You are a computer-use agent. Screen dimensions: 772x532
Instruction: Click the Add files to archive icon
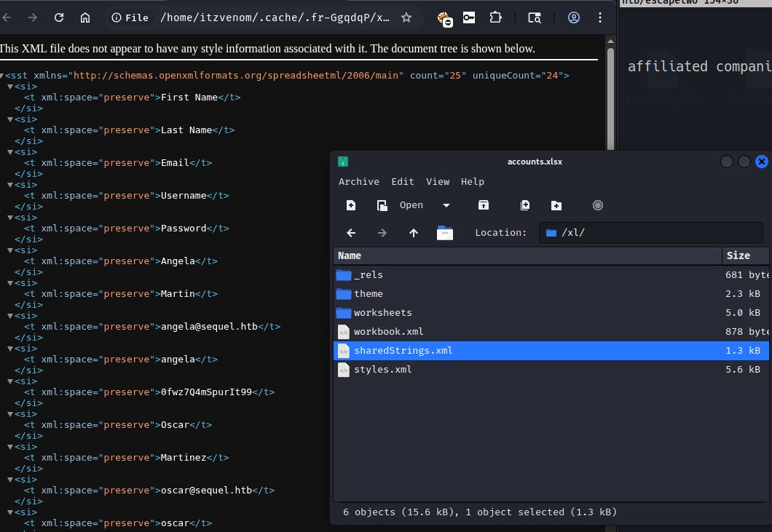(x=525, y=205)
